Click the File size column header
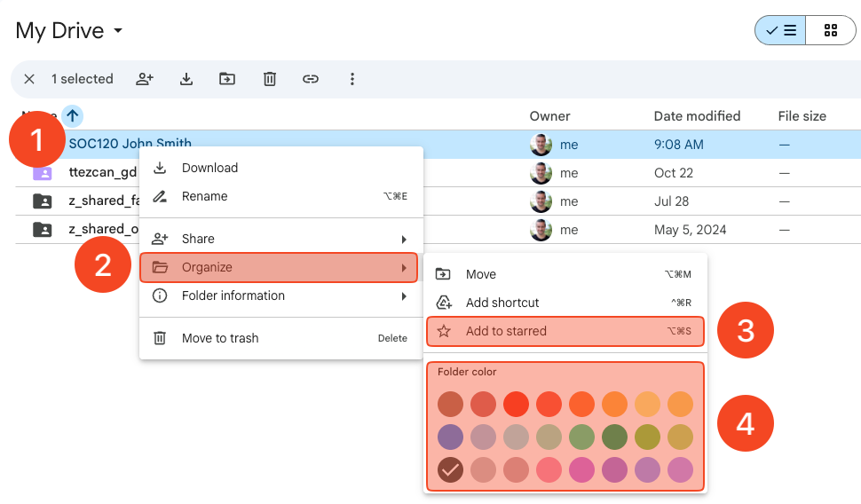861x504 pixels. pyautogui.click(x=802, y=116)
